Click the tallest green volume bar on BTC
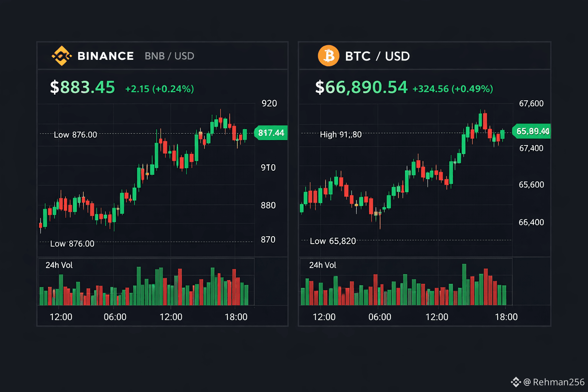Image resolution: width=588 pixels, height=392 pixels. tap(464, 283)
